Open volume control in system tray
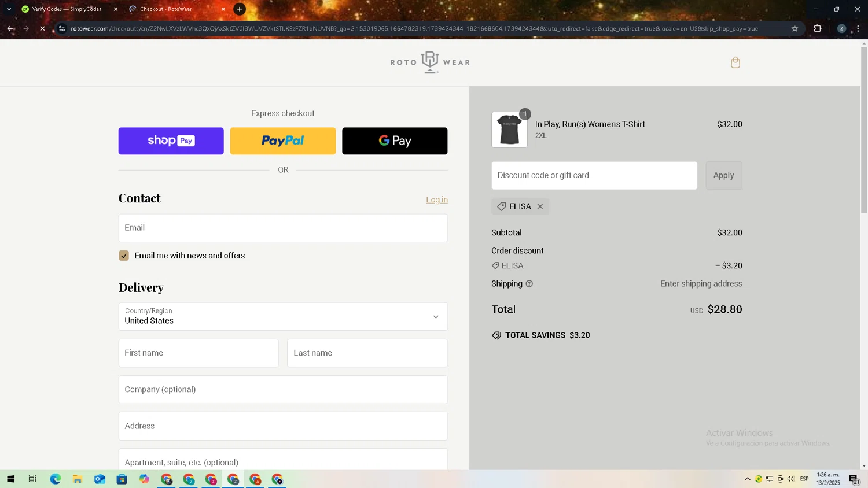Viewport: 868px width, 488px height. point(791,479)
